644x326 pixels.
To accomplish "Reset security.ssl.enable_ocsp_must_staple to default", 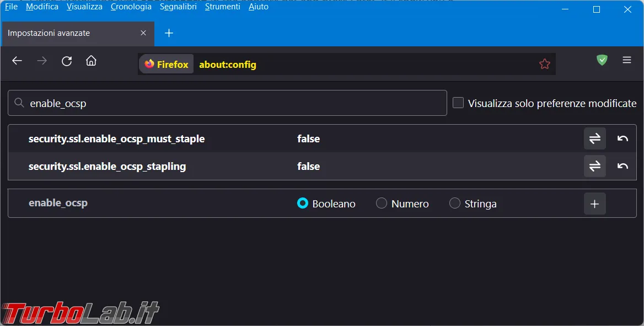I will (x=622, y=138).
